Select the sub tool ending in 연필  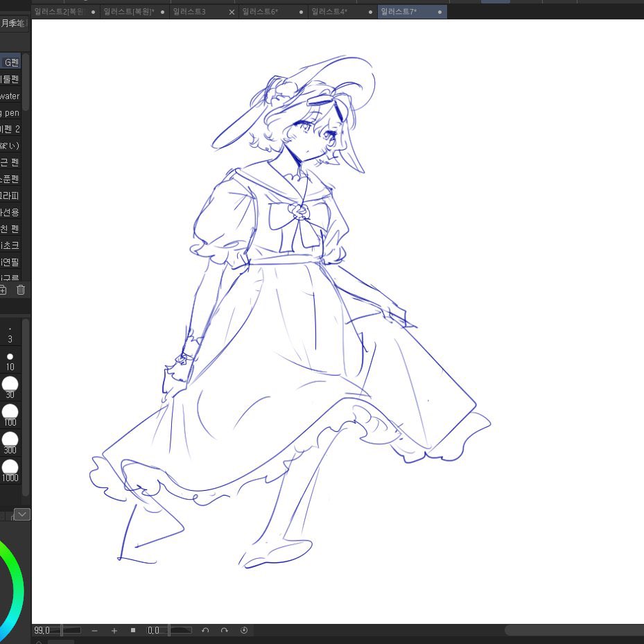point(10,262)
